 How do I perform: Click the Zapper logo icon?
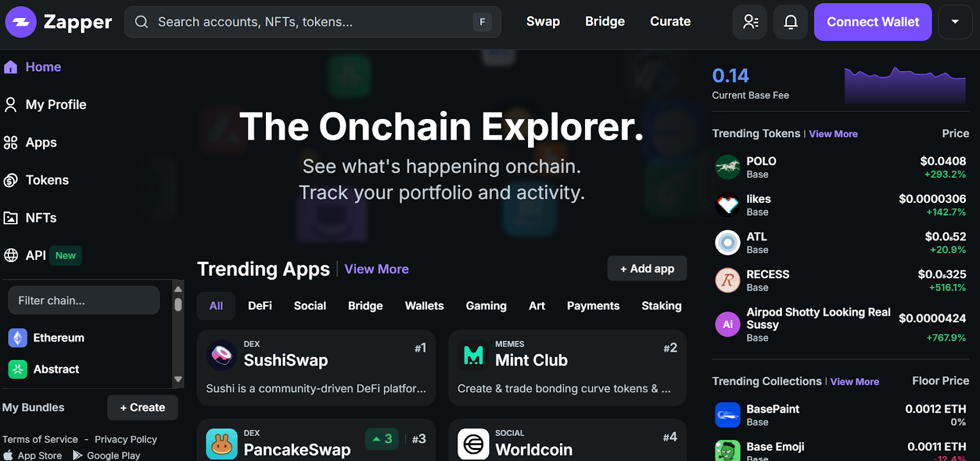[x=21, y=22]
